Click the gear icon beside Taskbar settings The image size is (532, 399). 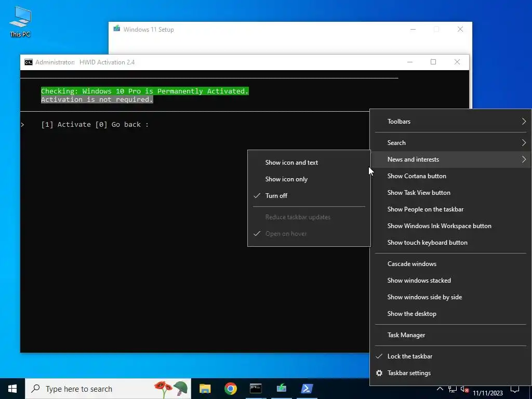379,373
